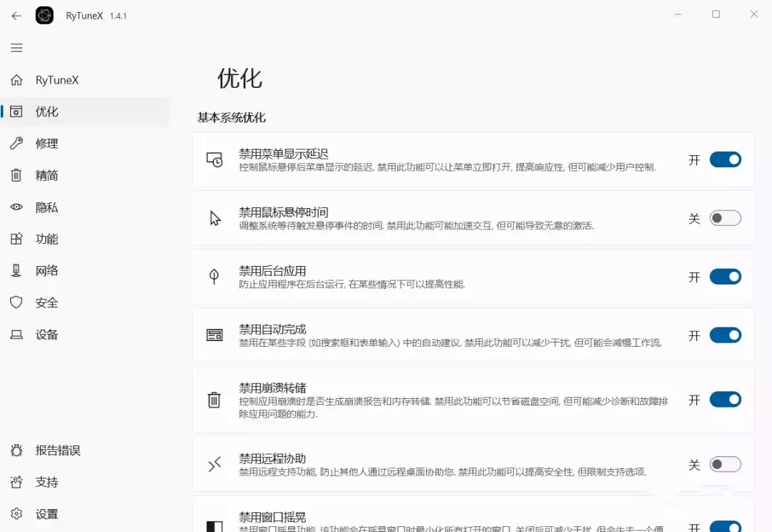Click the back arrow at top left

16,14
